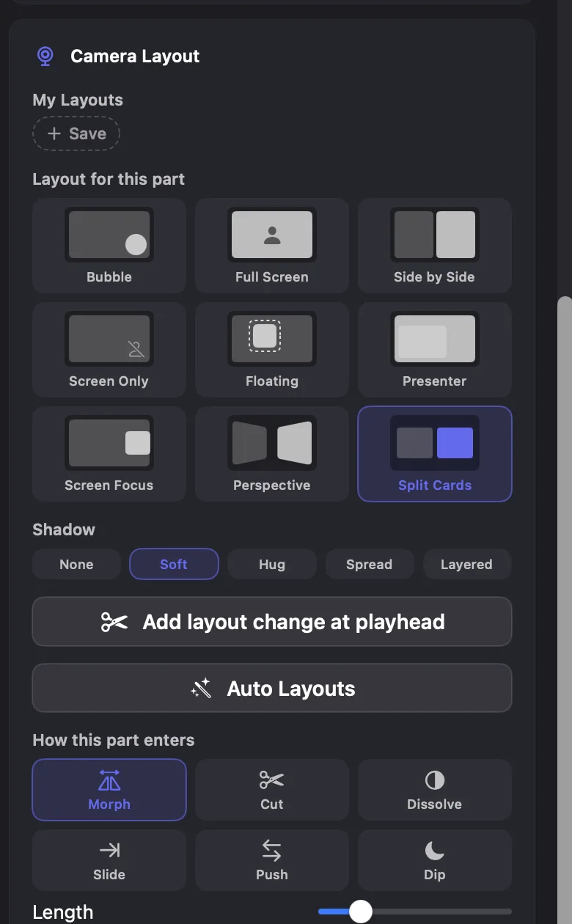The width and height of the screenshot is (572, 924).
Task: Save current layout to My Layouts
Action: click(x=76, y=133)
